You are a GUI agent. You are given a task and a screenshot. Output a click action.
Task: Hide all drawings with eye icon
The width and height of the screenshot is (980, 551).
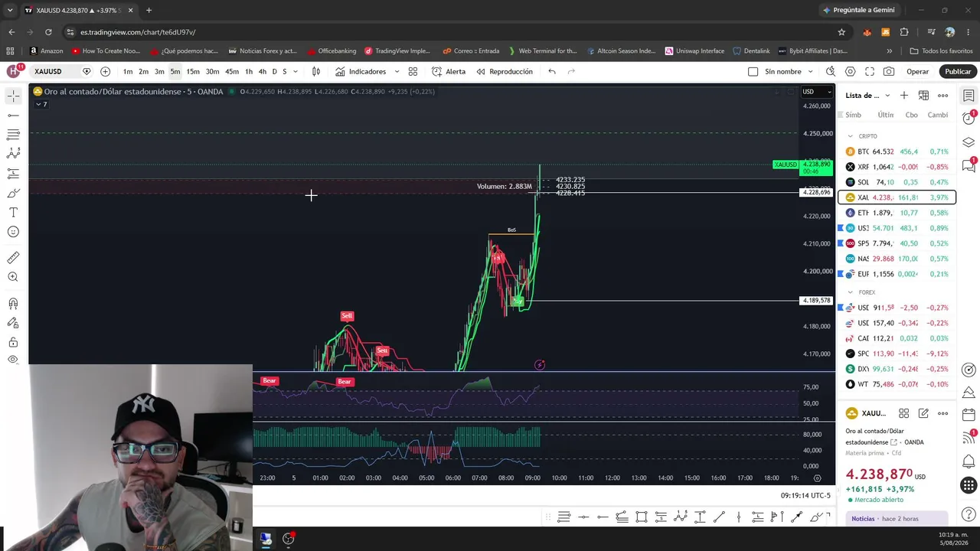pos(13,360)
